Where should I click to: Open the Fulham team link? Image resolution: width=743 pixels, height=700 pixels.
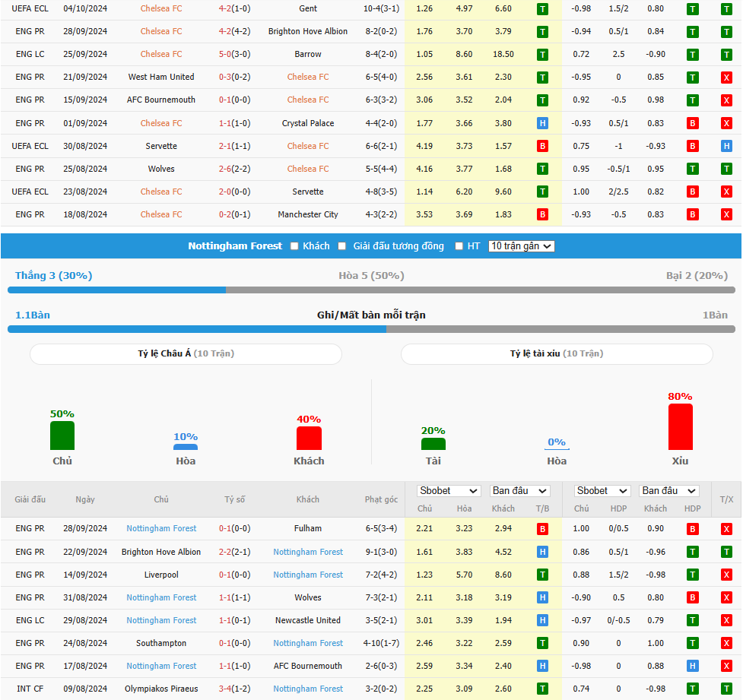[x=308, y=528]
